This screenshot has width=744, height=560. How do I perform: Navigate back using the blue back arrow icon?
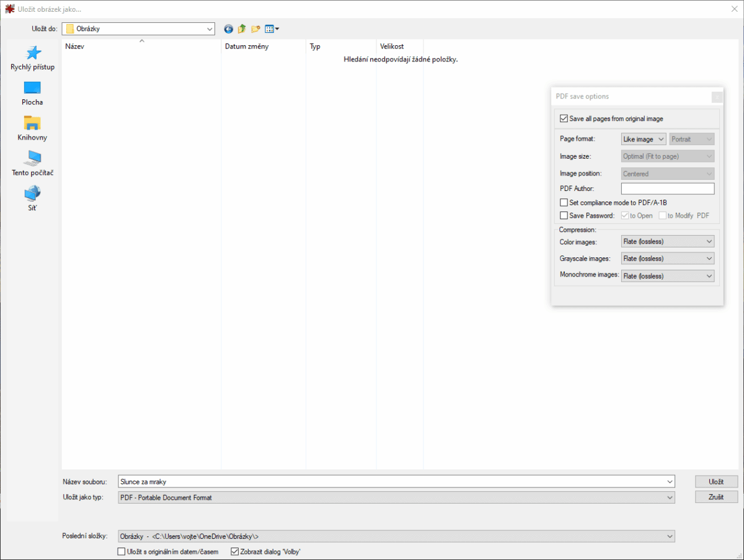coord(228,29)
